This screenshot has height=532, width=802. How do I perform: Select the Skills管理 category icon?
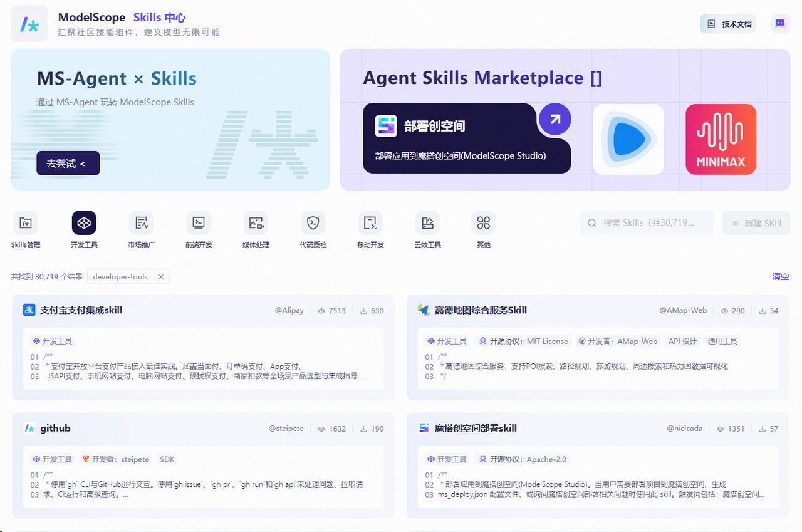click(26, 222)
